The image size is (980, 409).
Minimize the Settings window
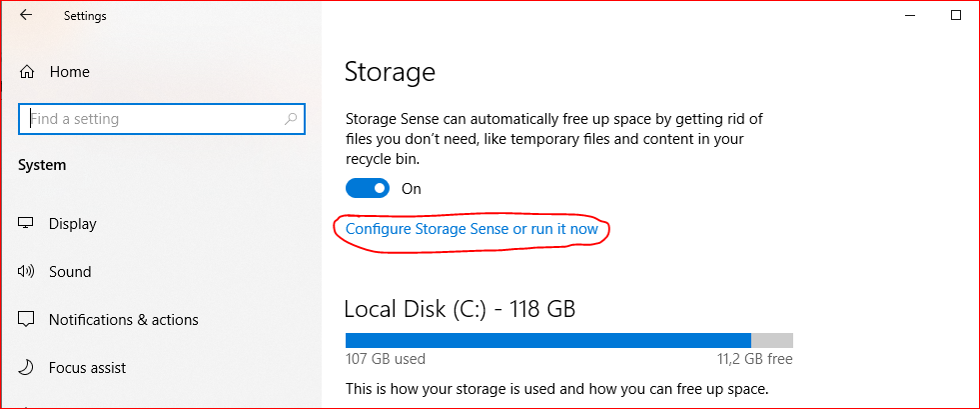[x=908, y=15]
